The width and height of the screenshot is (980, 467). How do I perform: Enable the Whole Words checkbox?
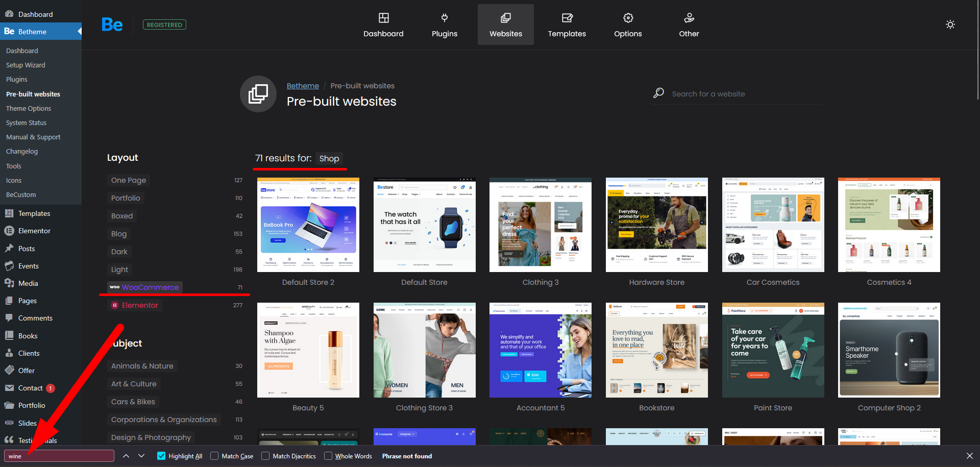328,456
